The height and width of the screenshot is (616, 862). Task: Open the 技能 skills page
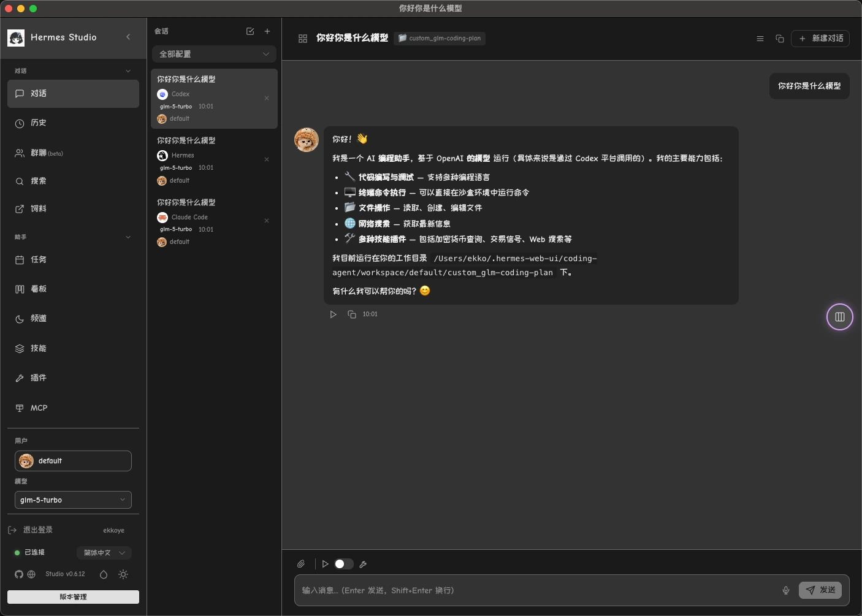click(x=73, y=349)
